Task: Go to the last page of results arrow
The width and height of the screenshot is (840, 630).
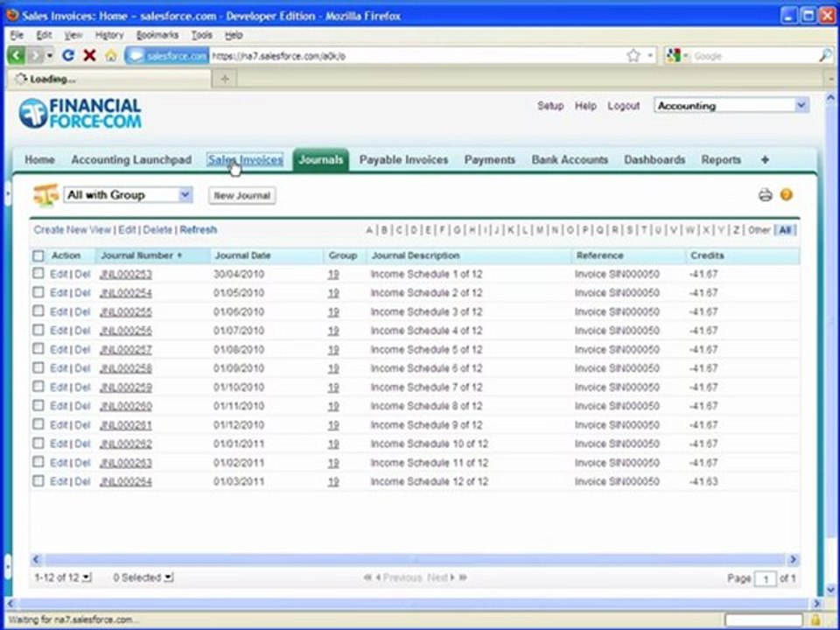Action: click(x=463, y=577)
